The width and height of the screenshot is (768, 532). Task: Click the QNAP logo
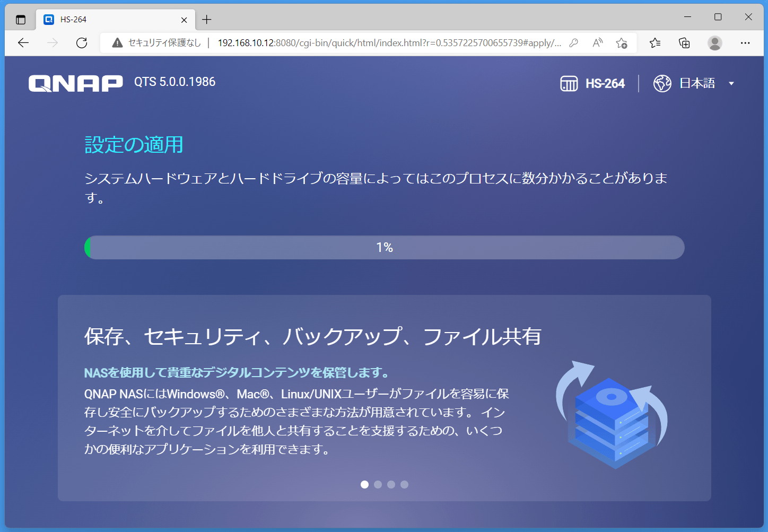pos(76,83)
